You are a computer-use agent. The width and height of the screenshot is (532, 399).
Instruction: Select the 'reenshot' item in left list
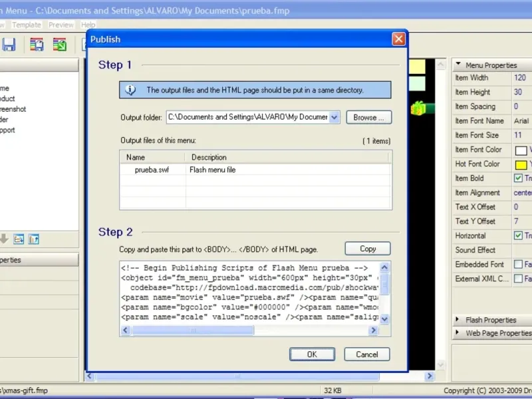coord(13,109)
